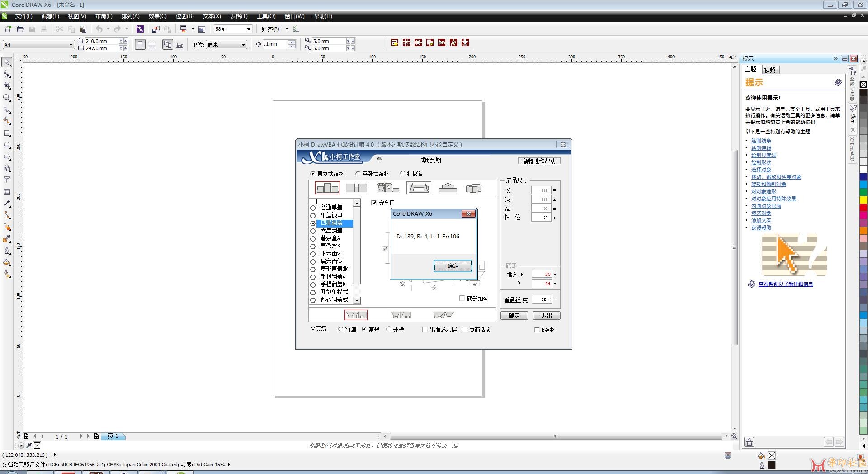Open the A4 page size dropdown

[x=71, y=44]
